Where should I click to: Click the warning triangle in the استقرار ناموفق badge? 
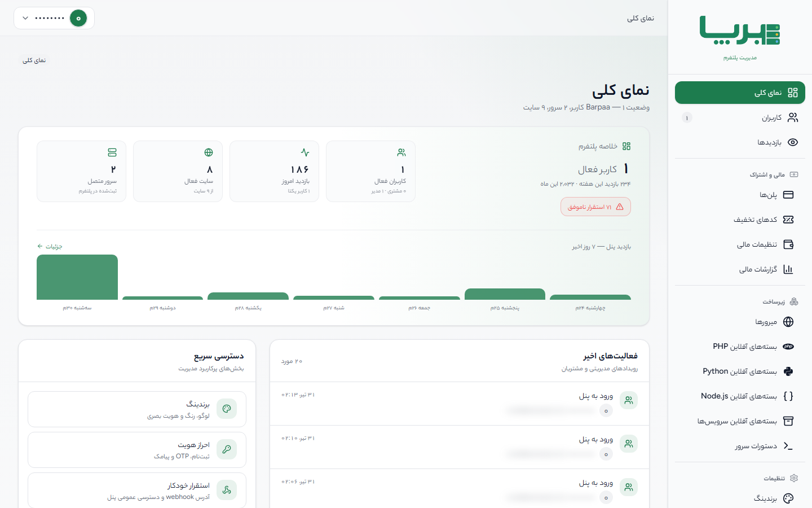pyautogui.click(x=620, y=207)
